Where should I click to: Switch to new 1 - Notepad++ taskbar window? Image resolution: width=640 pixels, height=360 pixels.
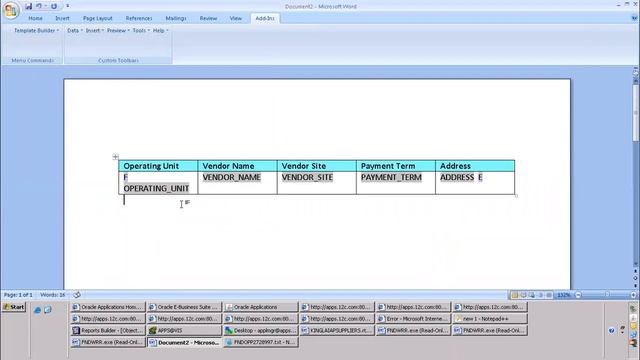[490, 319]
